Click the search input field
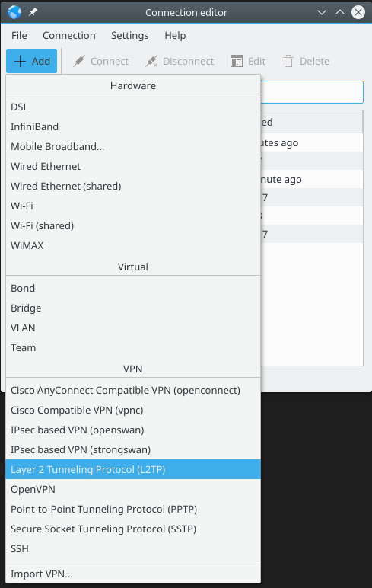This screenshot has width=372, height=588. coord(312,92)
